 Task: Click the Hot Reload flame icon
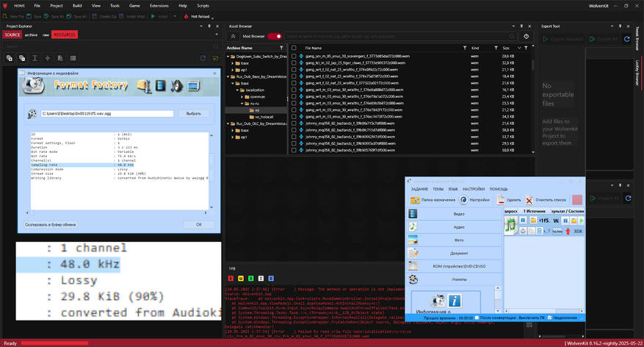(x=186, y=15)
